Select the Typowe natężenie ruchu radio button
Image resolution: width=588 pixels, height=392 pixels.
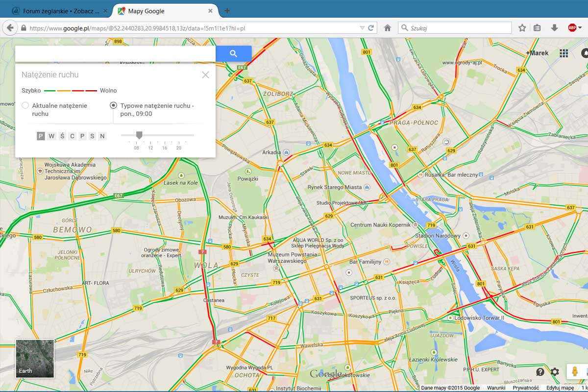click(114, 105)
